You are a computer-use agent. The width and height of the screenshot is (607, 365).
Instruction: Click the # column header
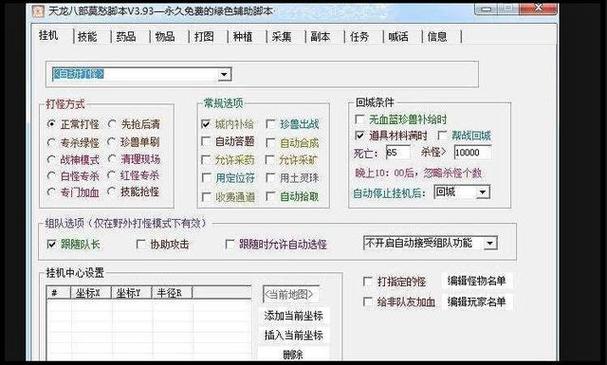click(58, 293)
